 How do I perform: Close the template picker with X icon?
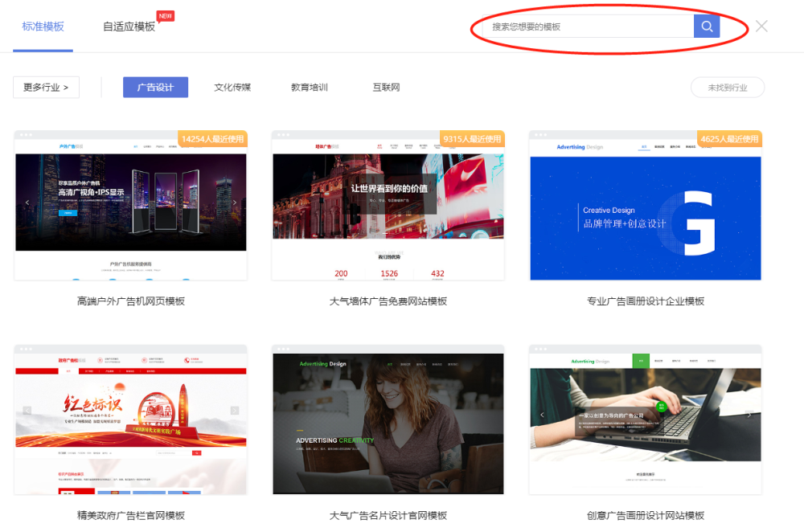(x=761, y=27)
